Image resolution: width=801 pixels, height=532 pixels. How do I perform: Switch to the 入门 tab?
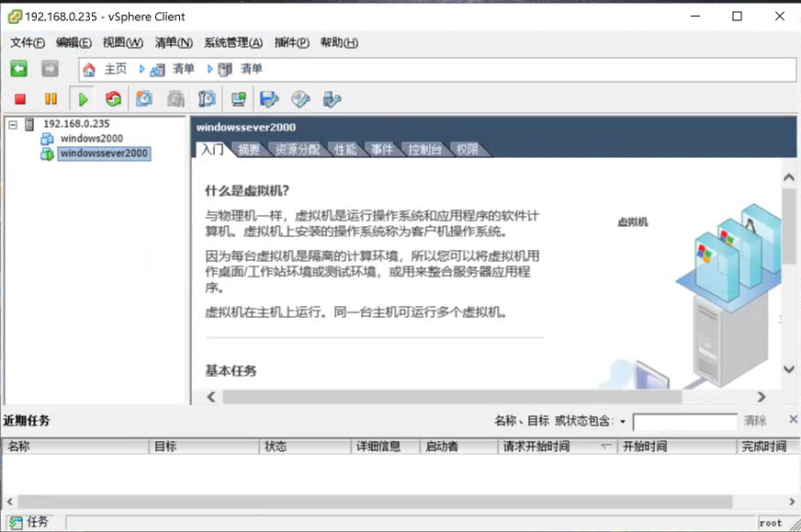tap(212, 149)
